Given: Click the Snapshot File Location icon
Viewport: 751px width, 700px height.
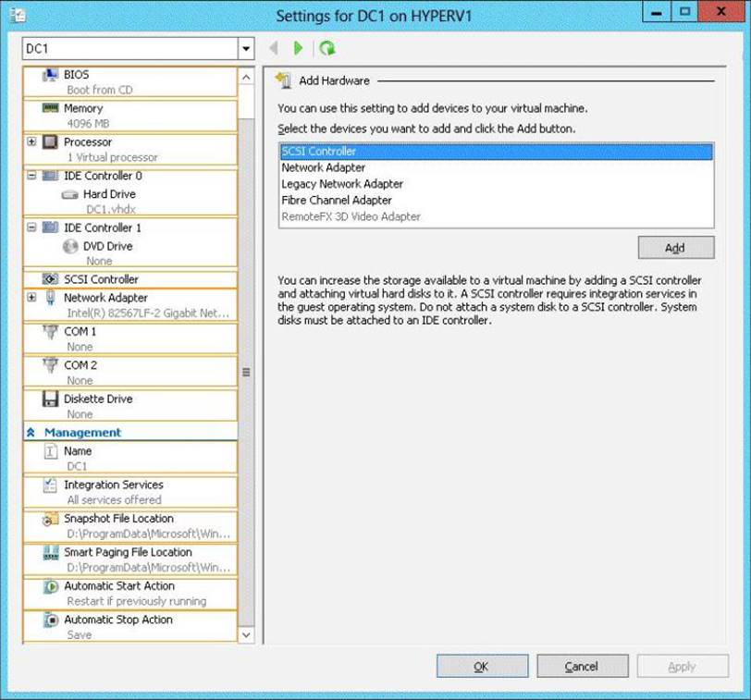Looking at the screenshot, I should point(51,520).
